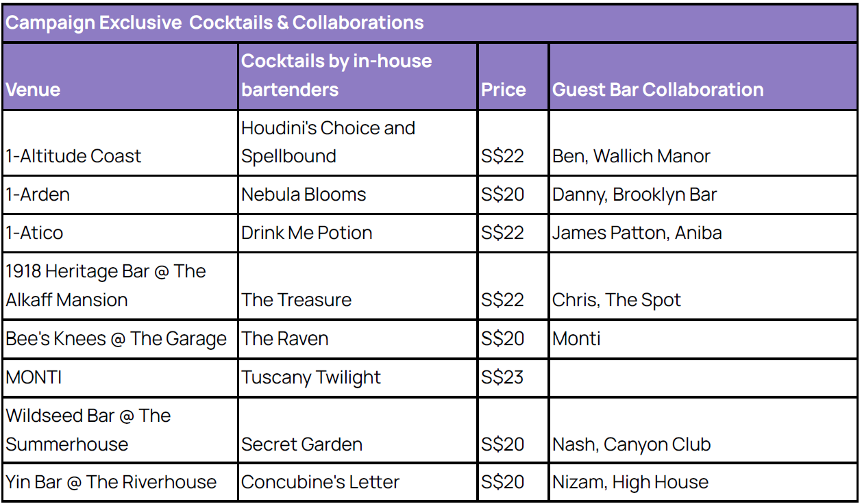Screen dimensions: 862x504
Task: Click the 1918 Heritage Bar venue cell
Action: (120, 286)
